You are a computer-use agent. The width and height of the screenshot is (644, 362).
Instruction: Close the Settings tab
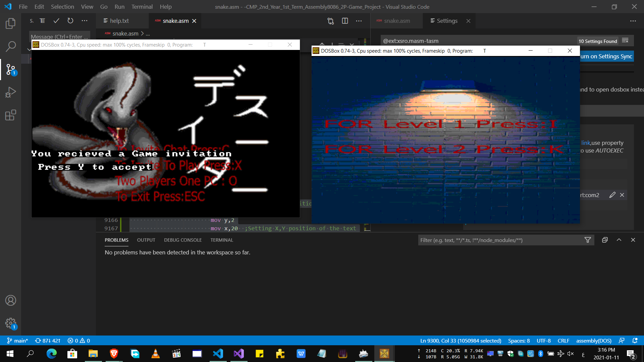pyautogui.click(x=469, y=21)
